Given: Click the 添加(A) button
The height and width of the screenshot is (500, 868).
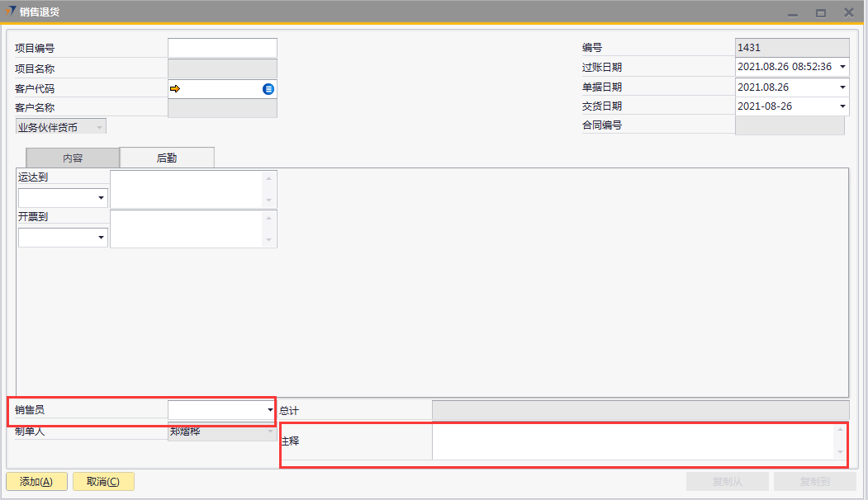Looking at the screenshot, I should pyautogui.click(x=36, y=482).
